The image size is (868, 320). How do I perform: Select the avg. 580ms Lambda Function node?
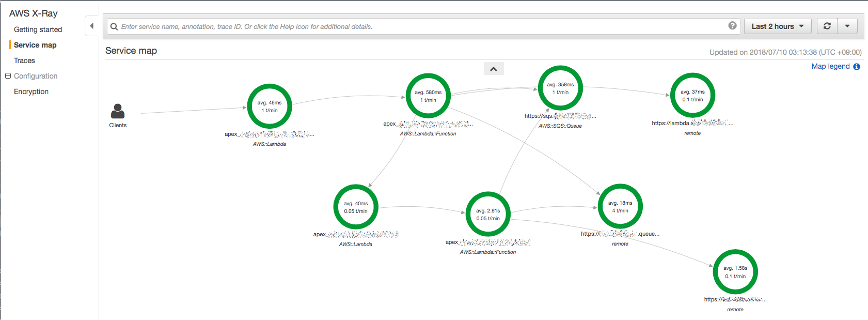click(428, 96)
